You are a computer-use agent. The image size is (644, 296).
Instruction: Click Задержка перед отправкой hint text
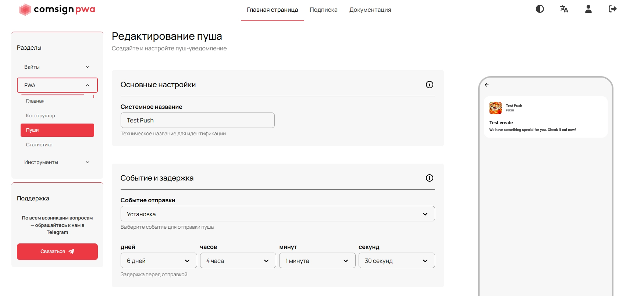154,274
